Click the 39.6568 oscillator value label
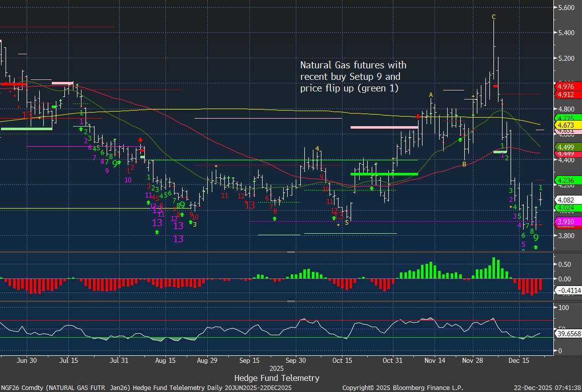Viewport: 582px width, 392px height. [567, 333]
